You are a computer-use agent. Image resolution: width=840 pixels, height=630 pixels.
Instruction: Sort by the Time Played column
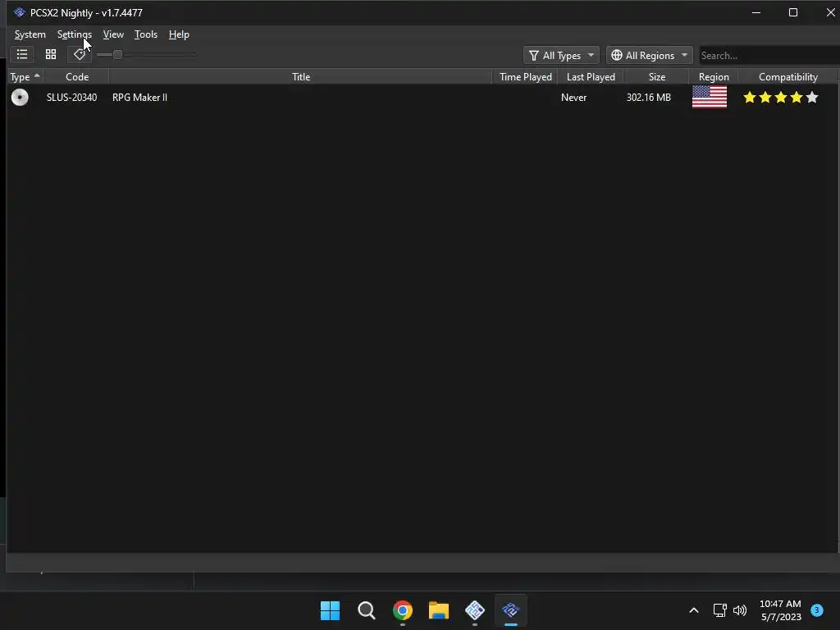point(525,76)
